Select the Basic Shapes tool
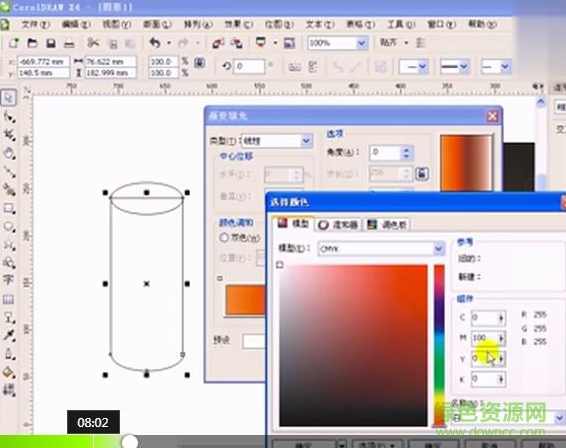Screen dimensions: 566x448 pyautogui.click(x=9, y=263)
